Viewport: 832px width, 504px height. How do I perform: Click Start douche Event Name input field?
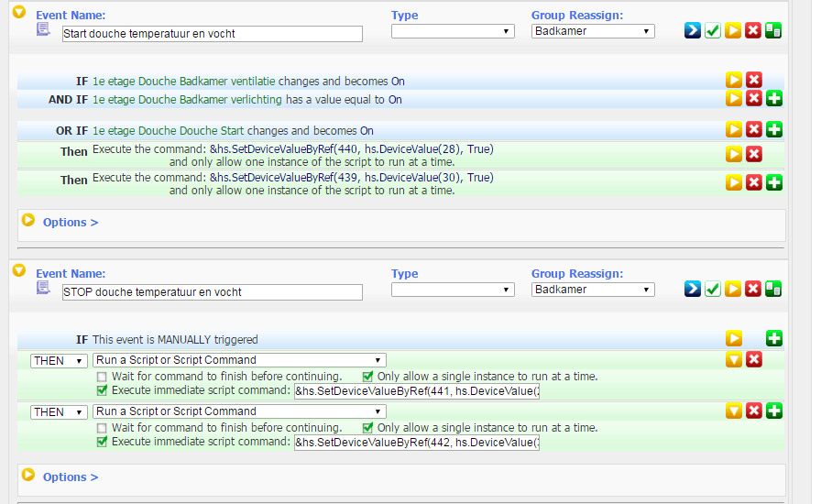point(213,34)
